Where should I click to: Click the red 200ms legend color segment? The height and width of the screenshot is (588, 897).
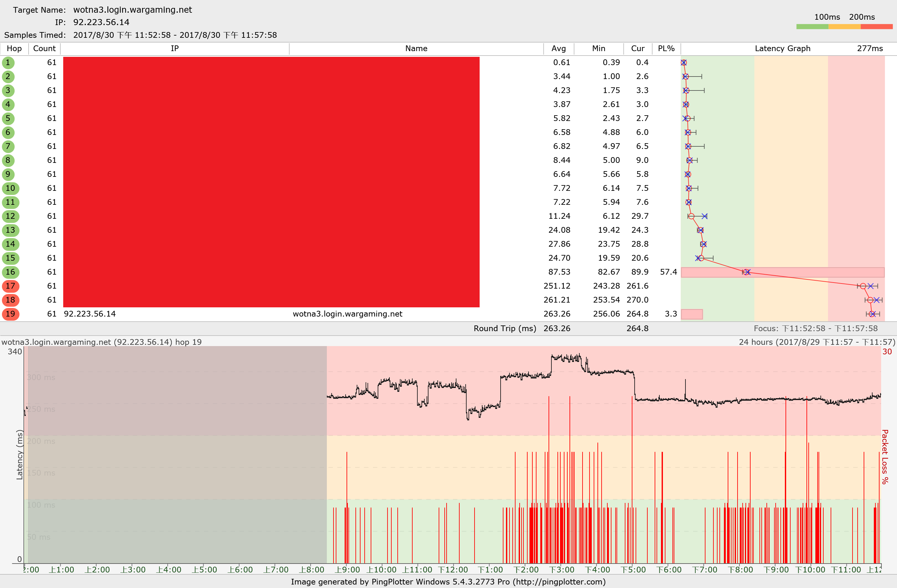pos(876,27)
